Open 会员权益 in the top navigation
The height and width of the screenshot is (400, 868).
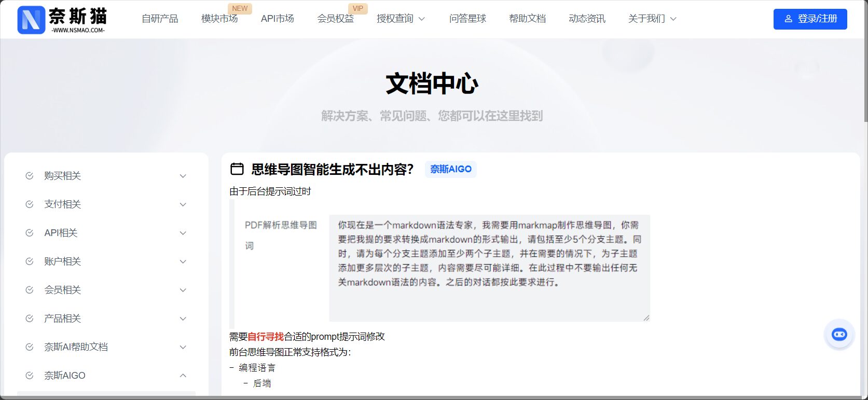click(335, 19)
